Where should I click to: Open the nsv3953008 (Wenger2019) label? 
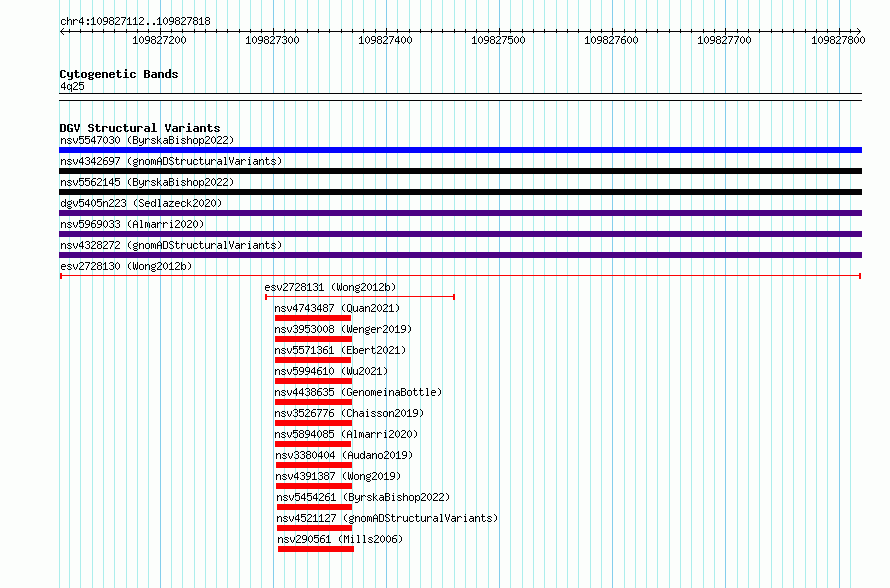click(343, 329)
